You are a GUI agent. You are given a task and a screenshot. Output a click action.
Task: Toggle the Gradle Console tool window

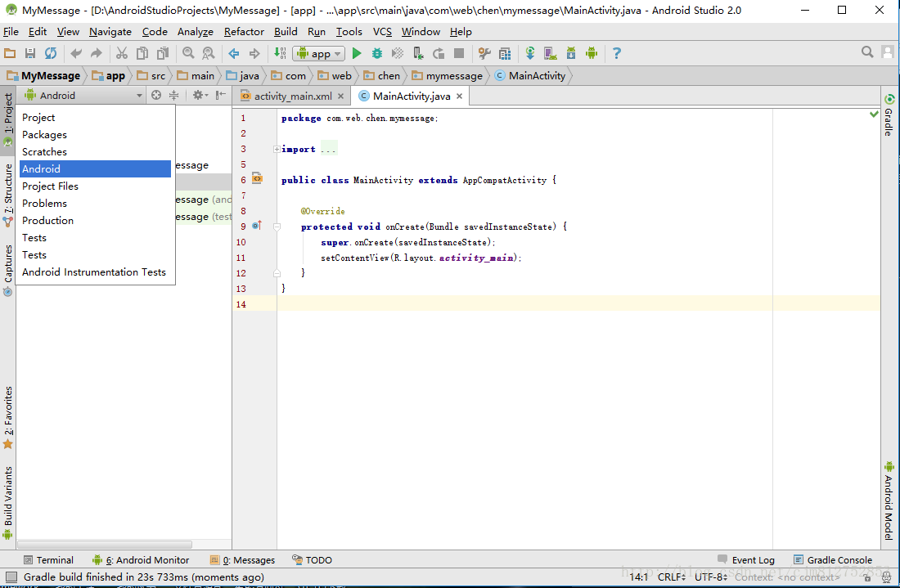833,560
